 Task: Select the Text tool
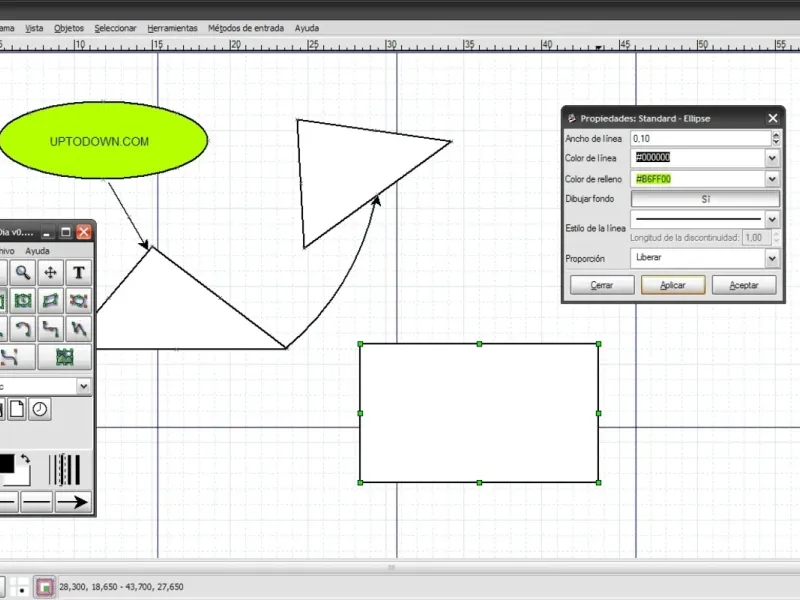tap(79, 272)
